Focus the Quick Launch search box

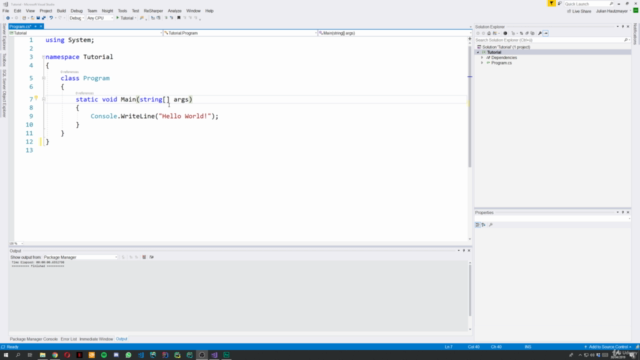point(589,4)
